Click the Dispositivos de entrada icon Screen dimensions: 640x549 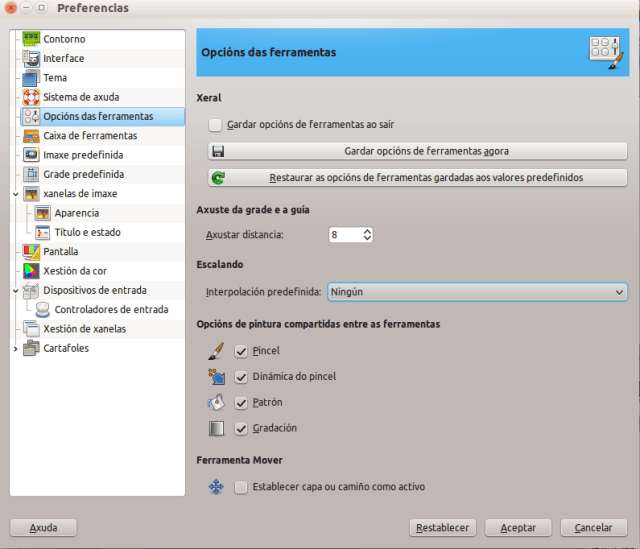point(31,290)
